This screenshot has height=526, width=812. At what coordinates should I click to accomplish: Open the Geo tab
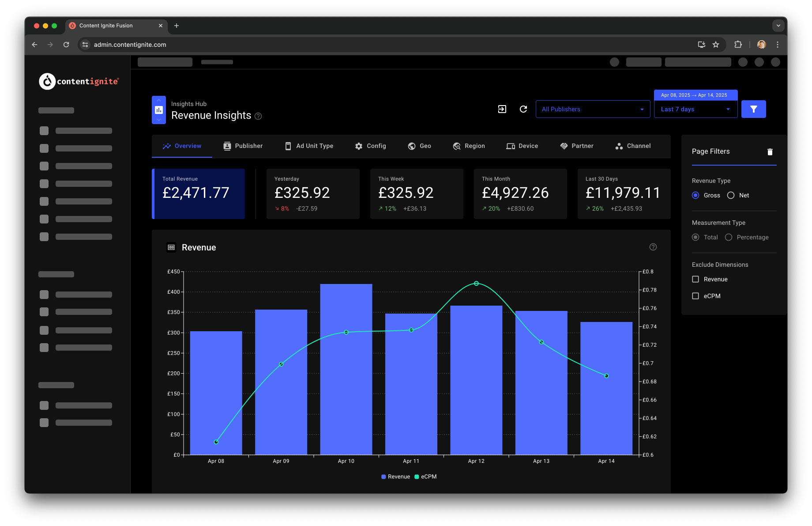[x=419, y=146]
